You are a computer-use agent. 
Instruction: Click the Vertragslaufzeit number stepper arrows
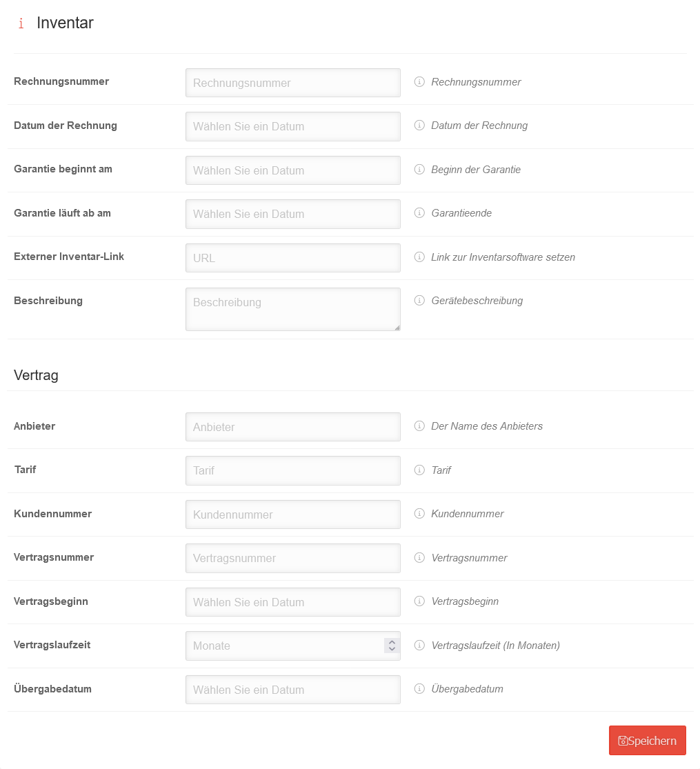coord(392,646)
